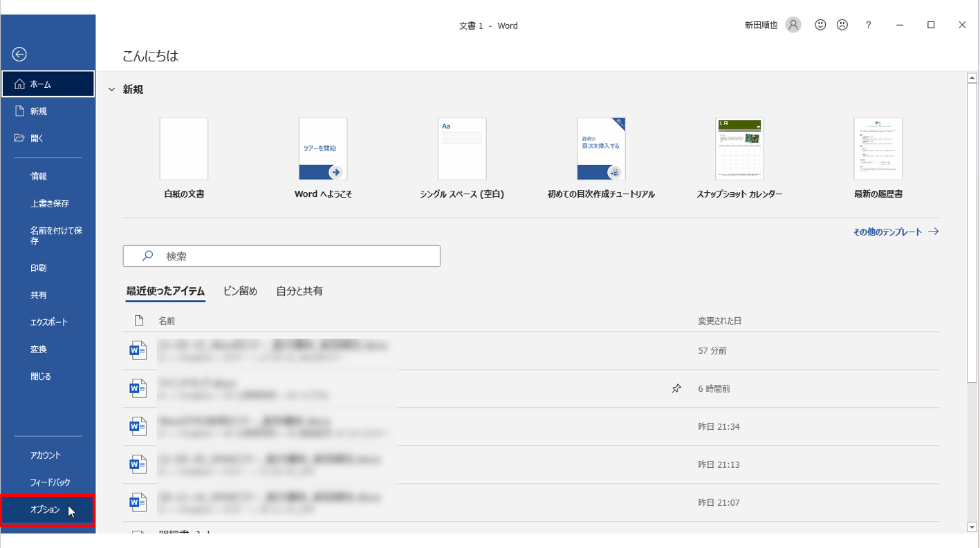The image size is (980, 548).
Task: Click the scrollbar down arrow
Action: click(x=972, y=527)
